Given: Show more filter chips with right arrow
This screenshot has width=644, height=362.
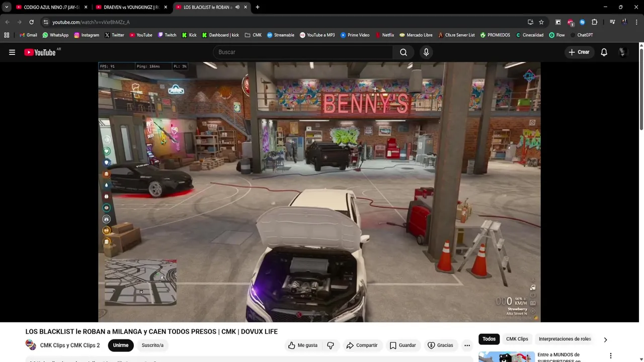Looking at the screenshot, I should [x=605, y=339].
